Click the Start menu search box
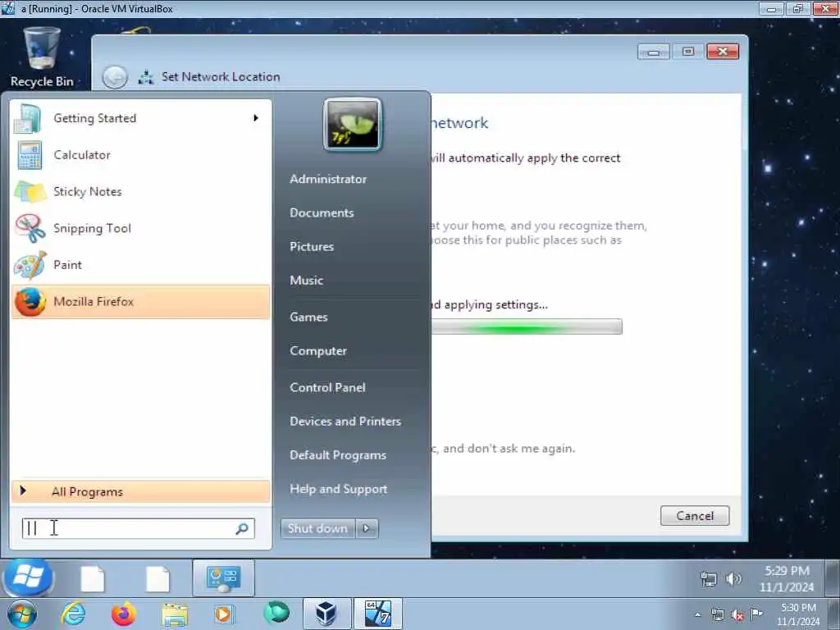The image size is (840, 630). pos(138,529)
